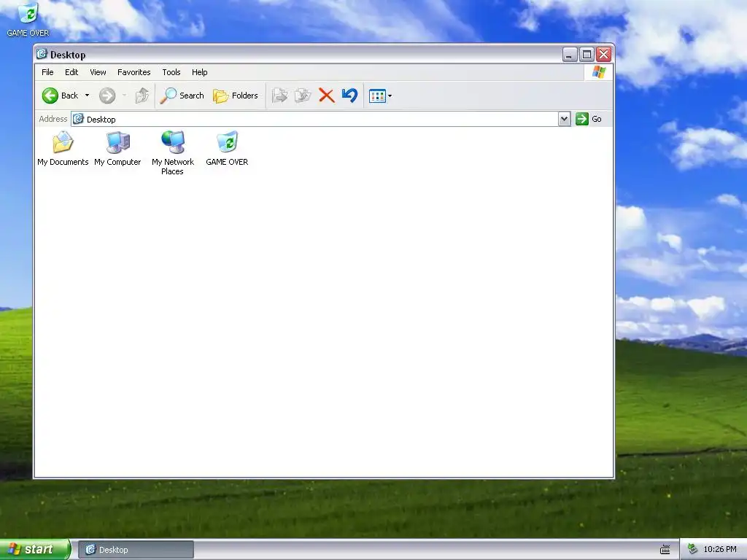Click the Forward arrow button
747x560 pixels.
107,96
